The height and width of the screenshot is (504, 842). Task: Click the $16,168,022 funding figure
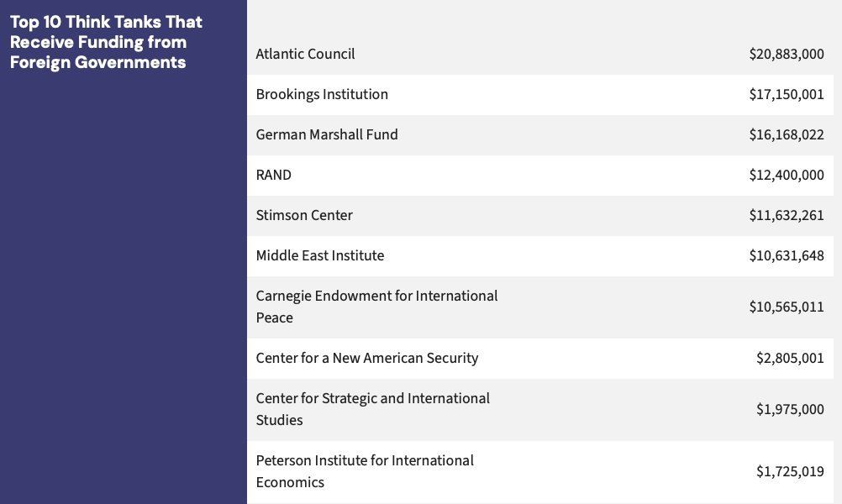(787, 134)
